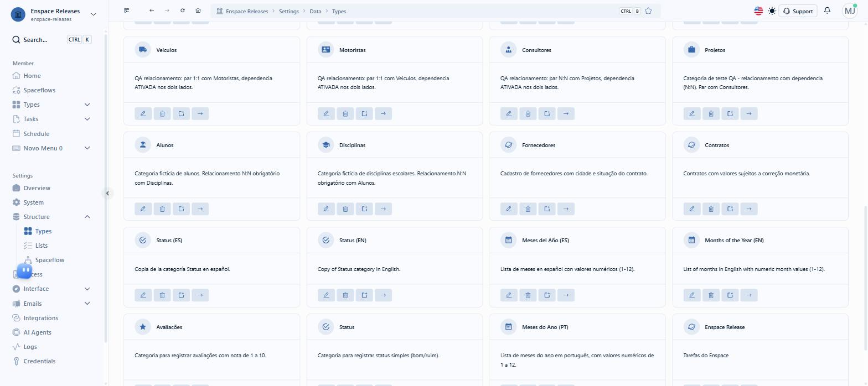Expand the Emails section
The width and height of the screenshot is (868, 386).
coord(87,304)
